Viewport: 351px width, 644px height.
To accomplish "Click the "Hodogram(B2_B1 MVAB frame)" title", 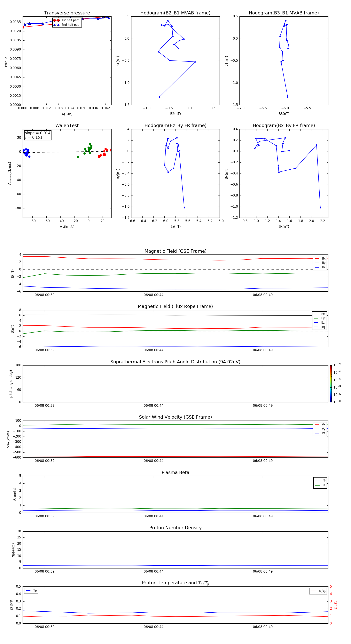I will pos(175,13).
